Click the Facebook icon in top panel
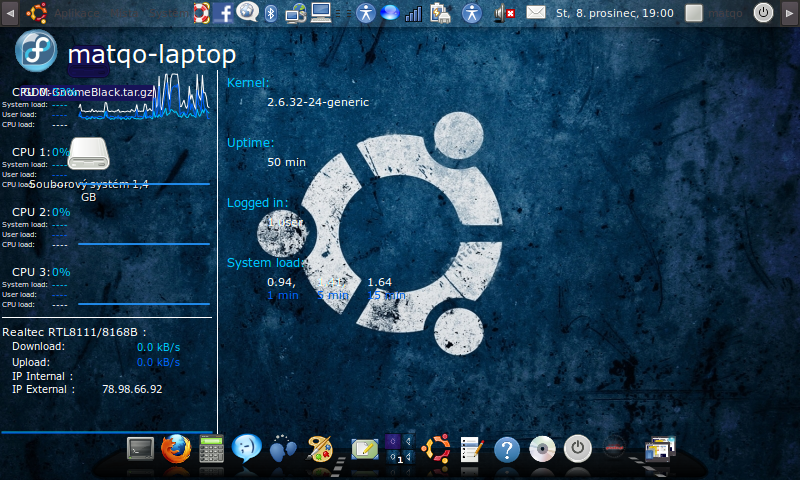 pyautogui.click(x=222, y=13)
